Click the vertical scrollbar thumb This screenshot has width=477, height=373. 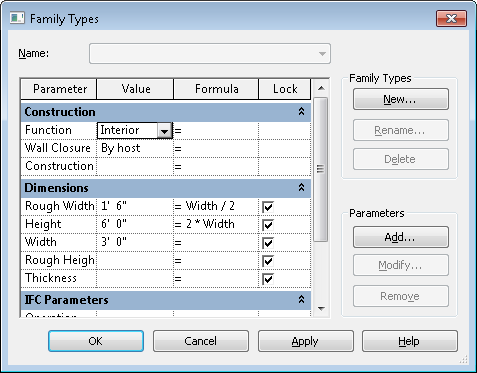click(320, 169)
